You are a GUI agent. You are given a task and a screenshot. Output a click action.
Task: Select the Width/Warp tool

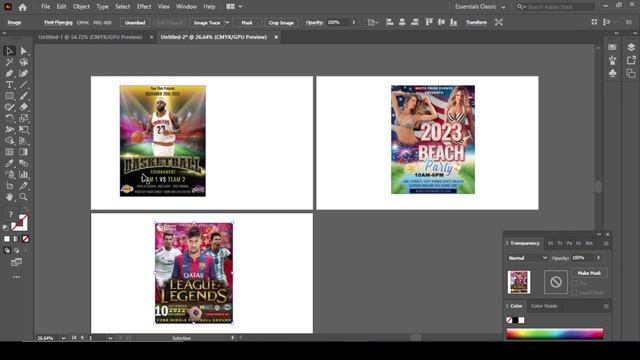(x=9, y=130)
